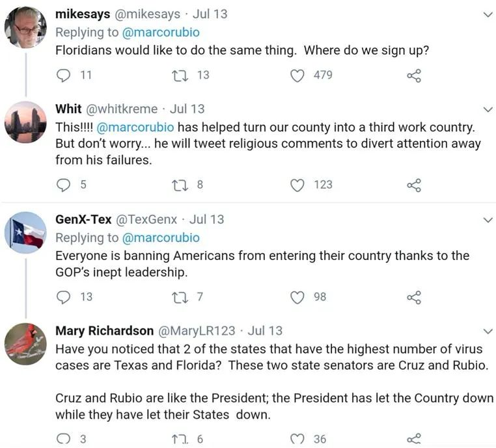View GenX-Tex's Texas flag avatar
The width and height of the screenshot is (496, 448).
25,233
